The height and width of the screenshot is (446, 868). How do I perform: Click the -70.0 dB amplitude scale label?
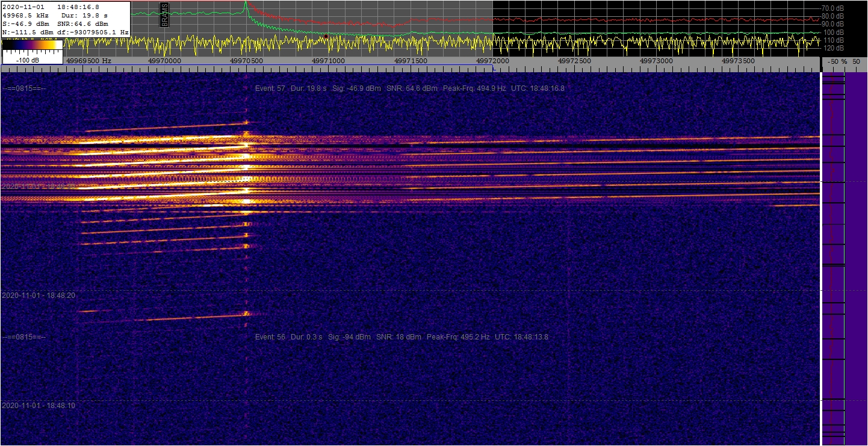(x=832, y=8)
